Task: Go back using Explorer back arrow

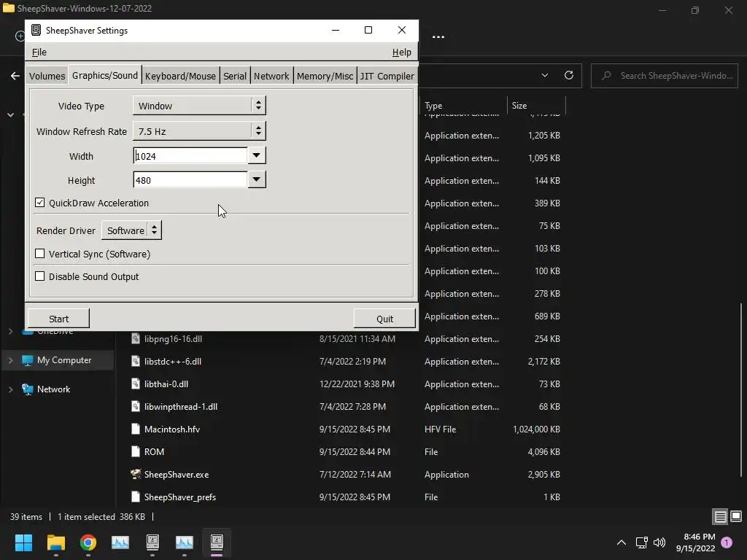Action: (15, 76)
